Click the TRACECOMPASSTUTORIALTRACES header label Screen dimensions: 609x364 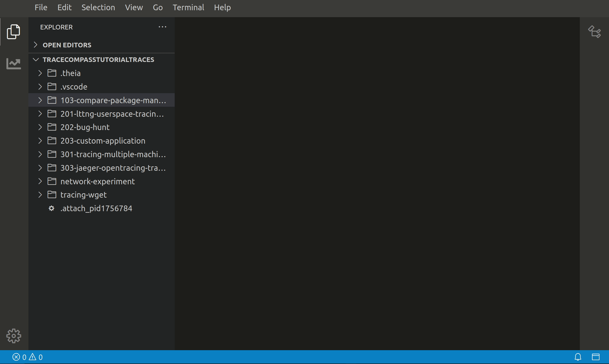click(98, 59)
